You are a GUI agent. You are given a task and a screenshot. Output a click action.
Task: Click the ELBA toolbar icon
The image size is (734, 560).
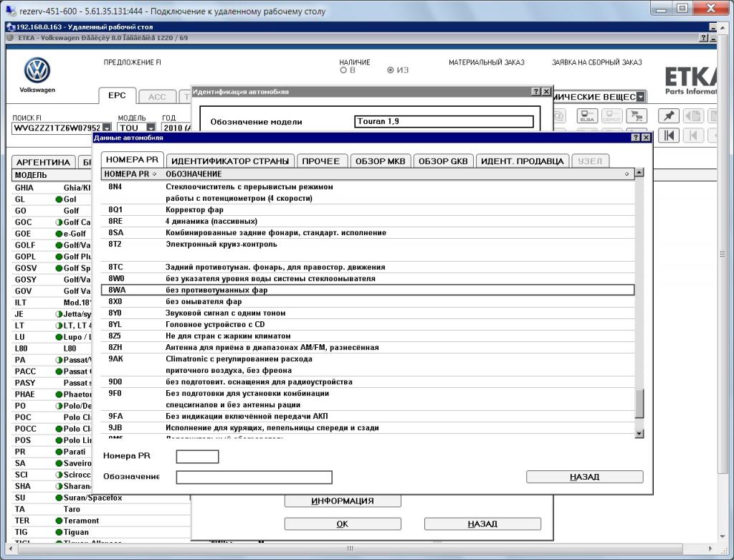[x=587, y=115]
